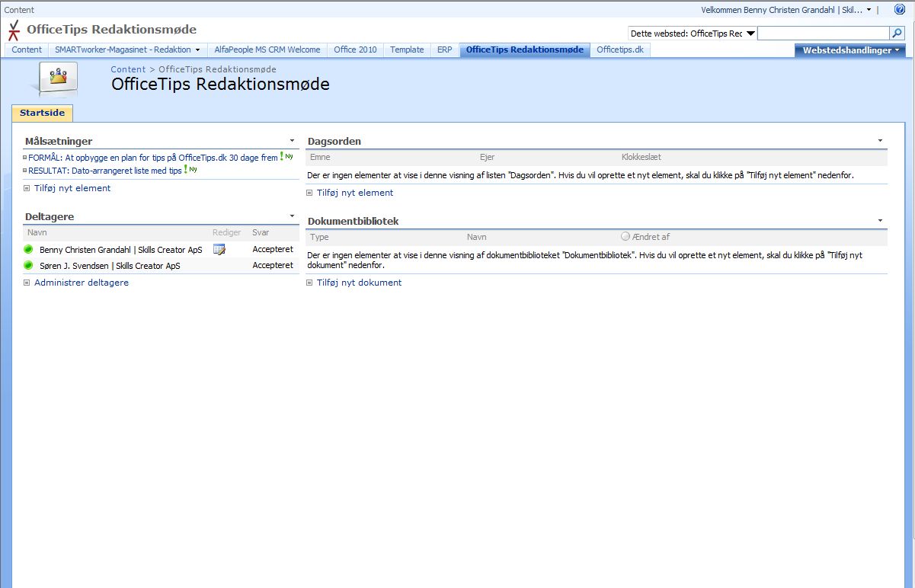Click the edit icon for Benny Christen Grandahl
This screenshot has width=915, height=588.
(x=219, y=249)
